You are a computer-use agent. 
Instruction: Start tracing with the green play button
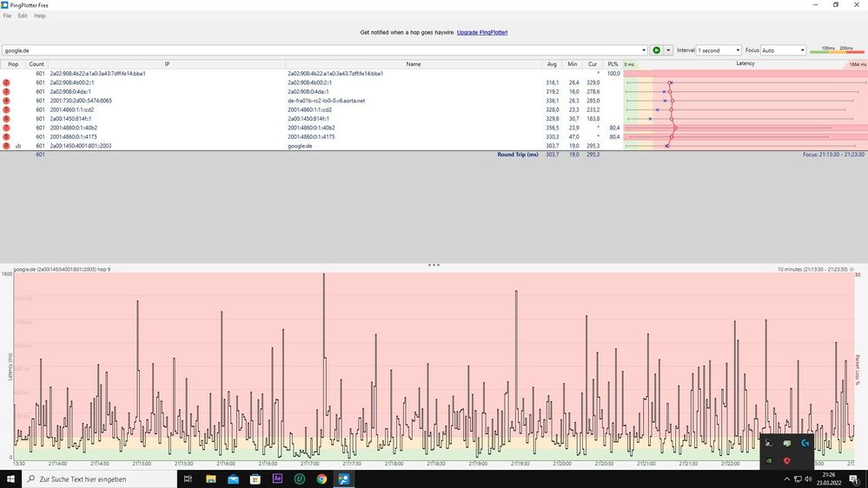click(656, 50)
